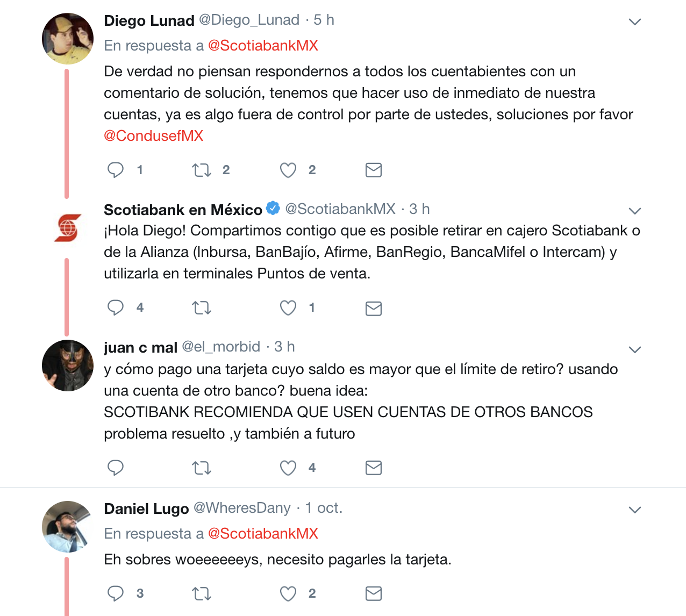Reply to Diego Lunad's tweet
The width and height of the screenshot is (686, 616).
[x=116, y=170]
